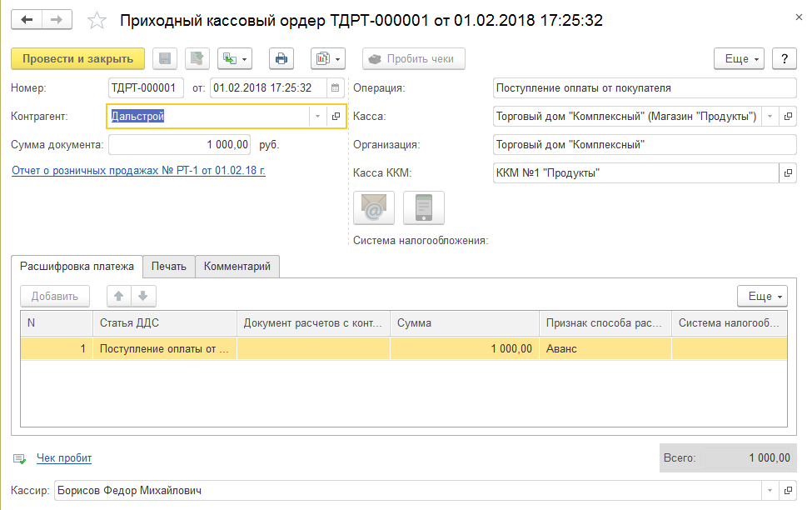This screenshot has height=510, width=812.
Task: Click the mobile phone SMS button
Action: [424, 207]
